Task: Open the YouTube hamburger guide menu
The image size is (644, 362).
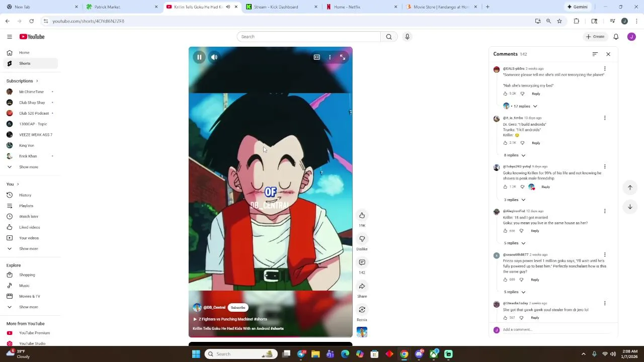Action: (x=10, y=37)
